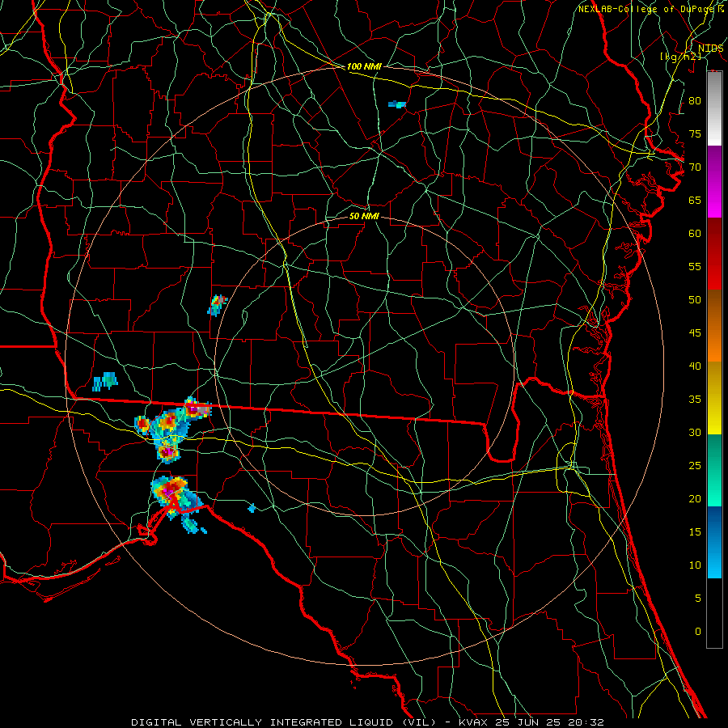728x728 pixels.
Task: Click the scale value 75
Action: coord(695,133)
